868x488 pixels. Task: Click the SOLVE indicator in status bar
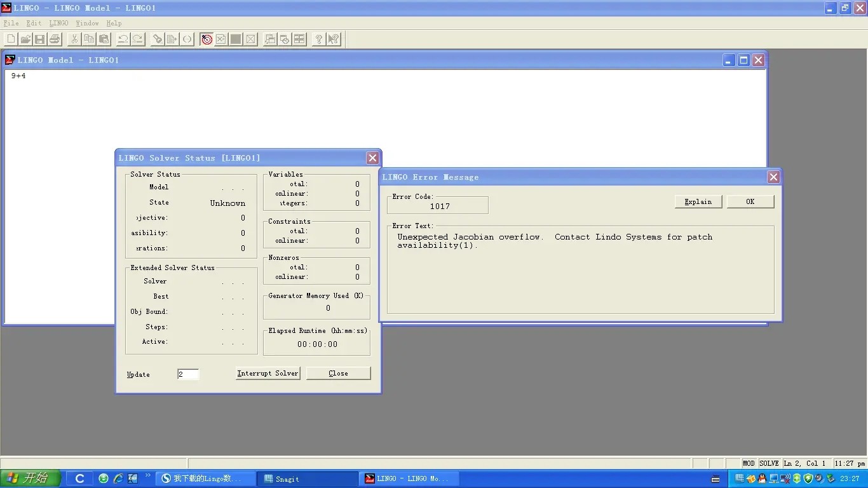coord(769,463)
